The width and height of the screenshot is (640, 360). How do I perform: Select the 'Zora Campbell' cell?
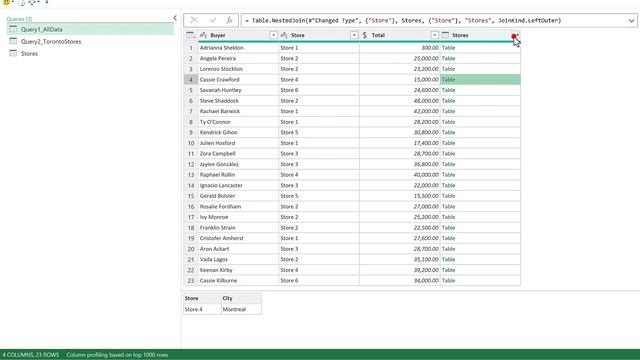click(238, 154)
